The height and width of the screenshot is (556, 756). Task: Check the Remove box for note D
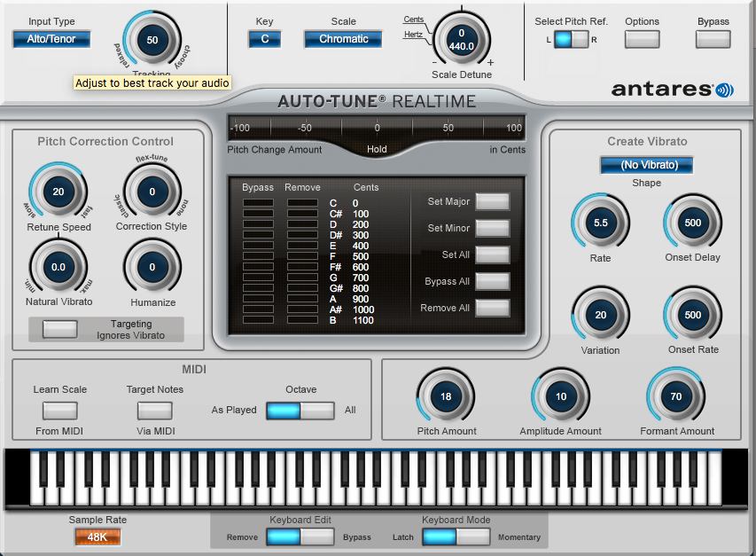(303, 223)
